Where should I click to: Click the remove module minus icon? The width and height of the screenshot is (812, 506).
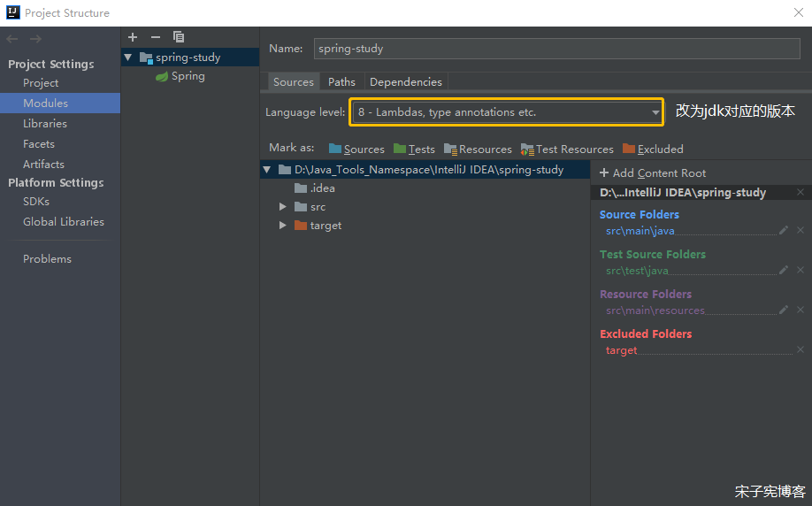tap(156, 37)
